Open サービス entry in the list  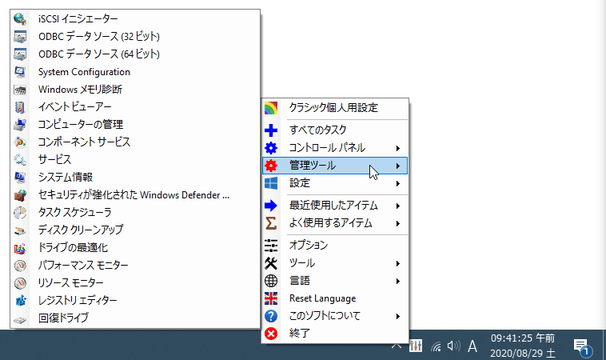135,160
